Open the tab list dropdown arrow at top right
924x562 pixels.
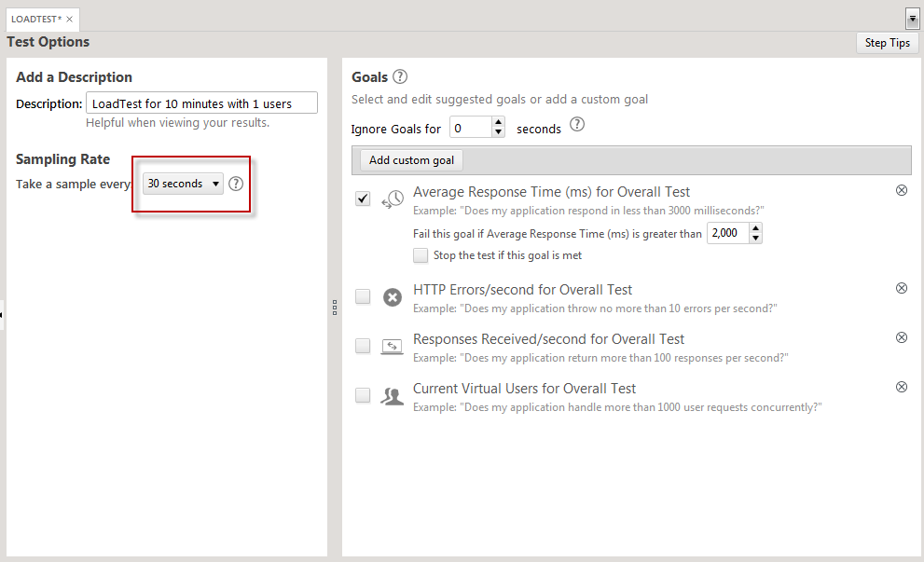[x=912, y=19]
